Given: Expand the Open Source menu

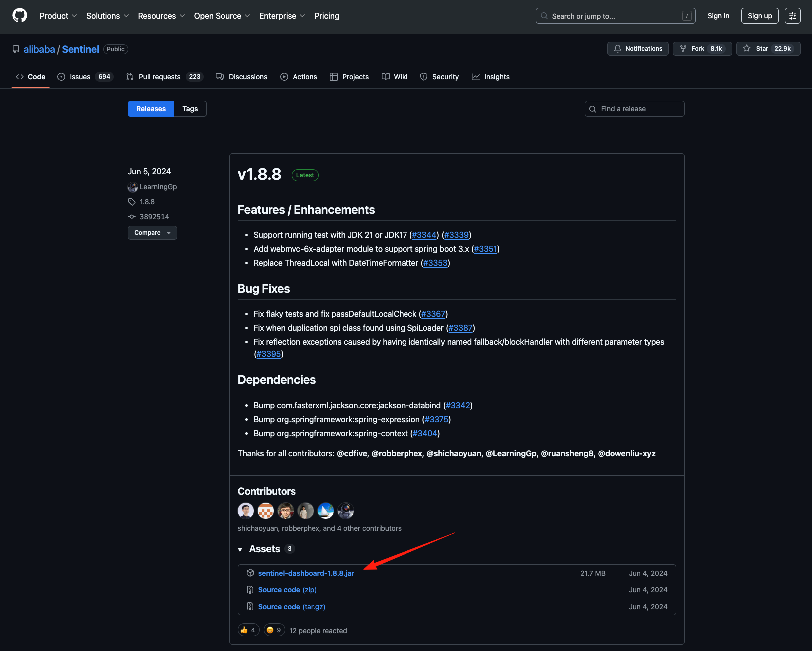Looking at the screenshot, I should (222, 16).
